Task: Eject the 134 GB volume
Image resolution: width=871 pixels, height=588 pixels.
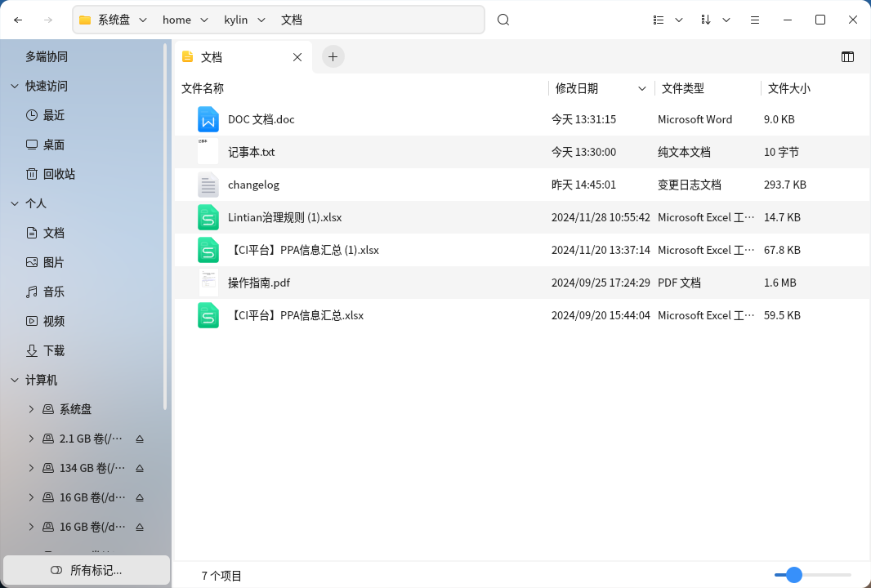Action: pyautogui.click(x=140, y=468)
